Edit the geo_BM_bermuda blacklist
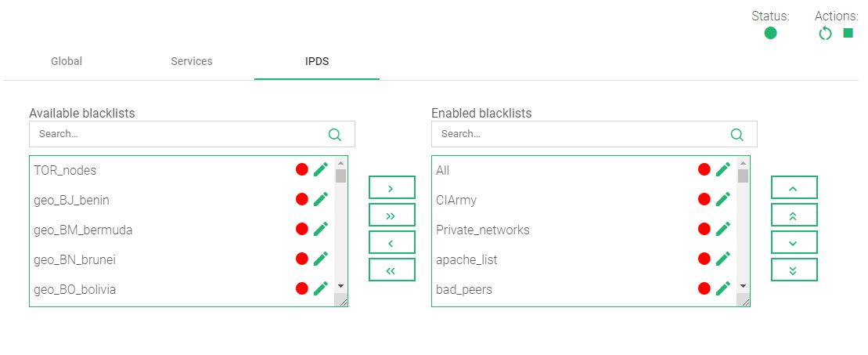868x355 pixels. point(321,229)
